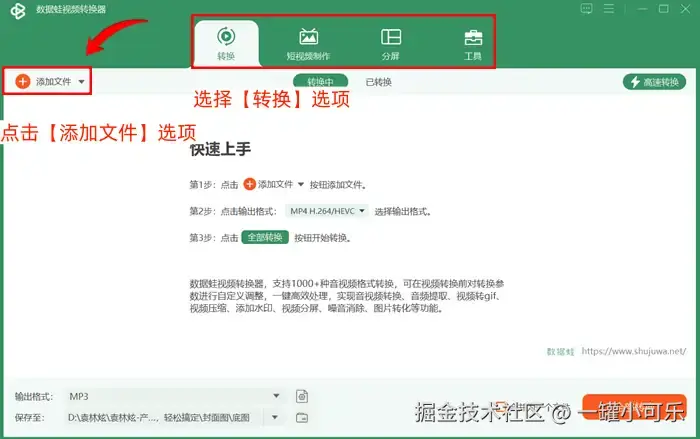
Task: Maximize the window
Action: pos(663,8)
